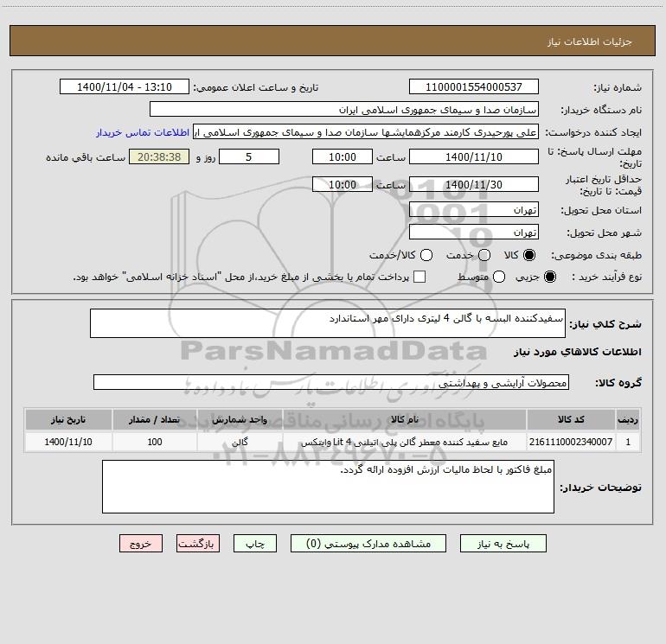Click the شرح کلی نیاز text area
666x644 pixels.
pos(328,323)
